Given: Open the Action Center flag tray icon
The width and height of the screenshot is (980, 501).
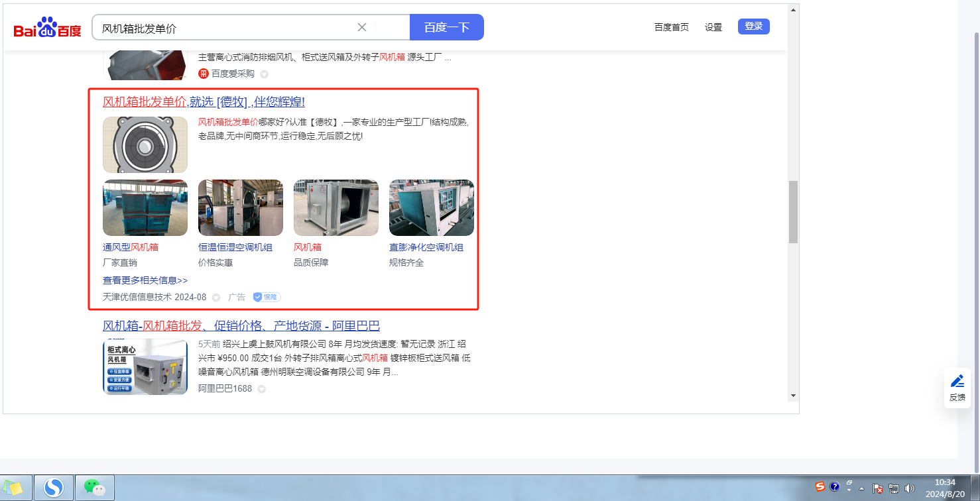Looking at the screenshot, I should pyautogui.click(x=877, y=488).
